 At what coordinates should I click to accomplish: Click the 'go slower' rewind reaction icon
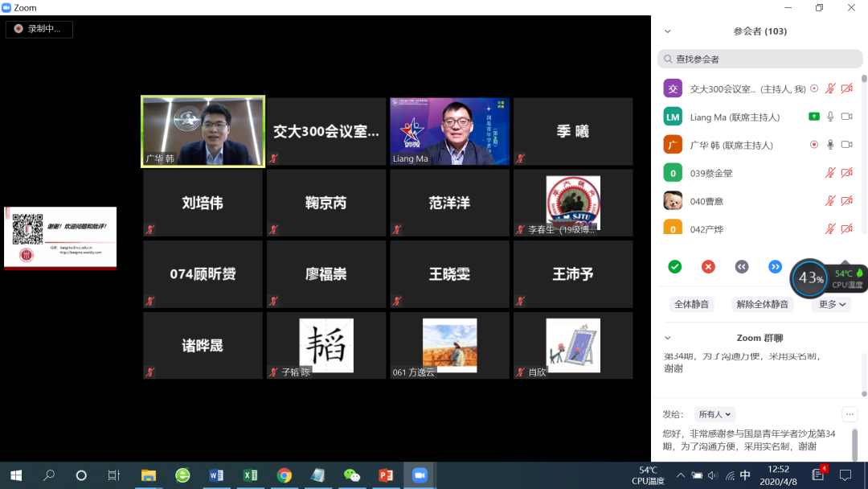click(742, 266)
